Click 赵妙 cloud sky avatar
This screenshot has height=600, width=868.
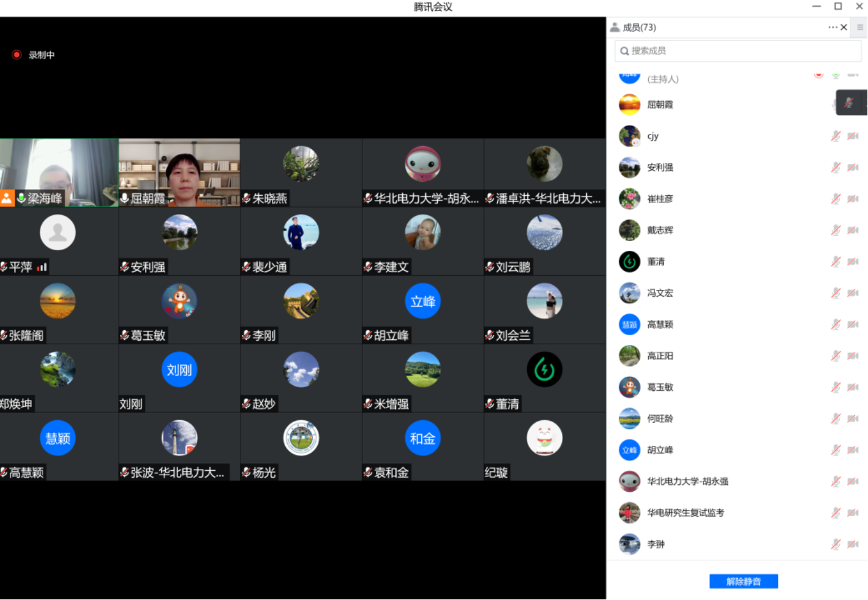[x=301, y=369]
